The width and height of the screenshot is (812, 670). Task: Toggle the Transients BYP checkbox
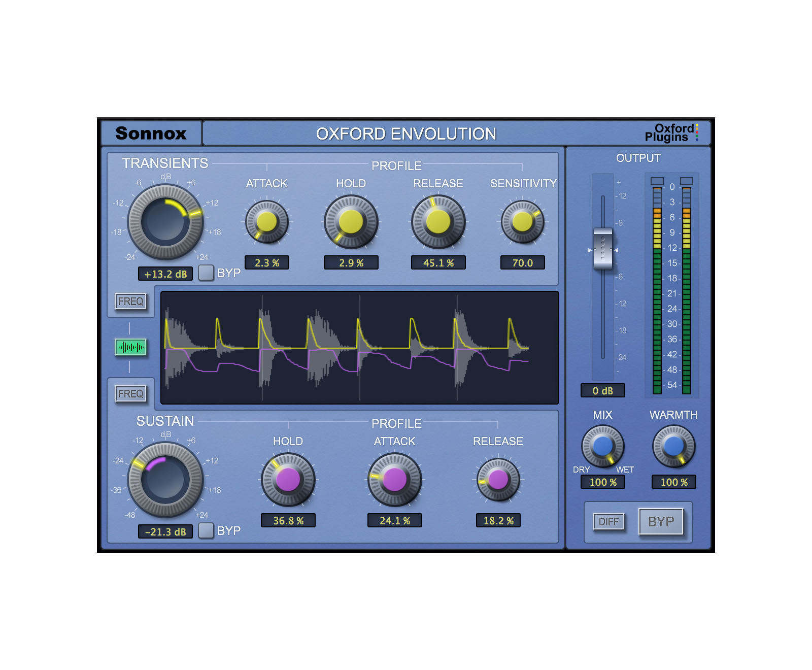(206, 273)
